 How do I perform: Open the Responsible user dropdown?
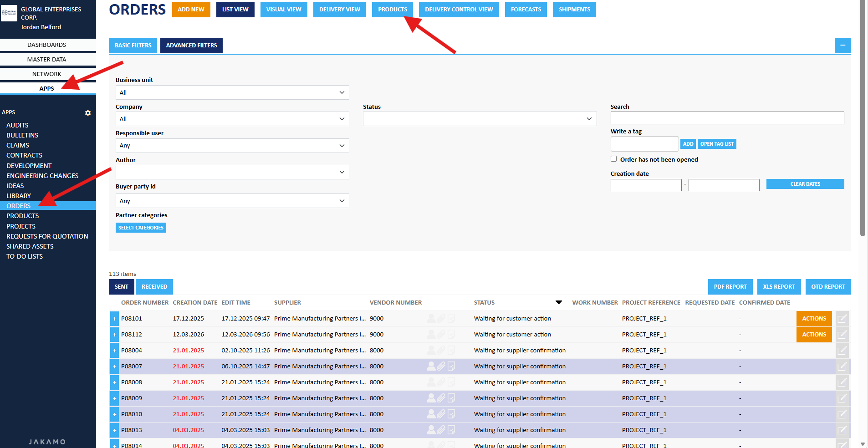(232, 146)
